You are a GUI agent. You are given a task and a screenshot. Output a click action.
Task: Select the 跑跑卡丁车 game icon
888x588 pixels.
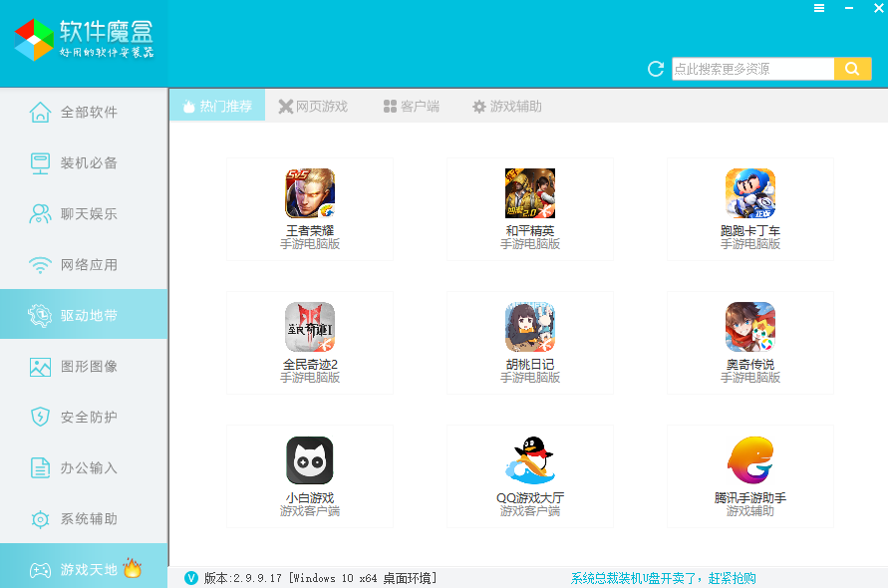coord(750,193)
